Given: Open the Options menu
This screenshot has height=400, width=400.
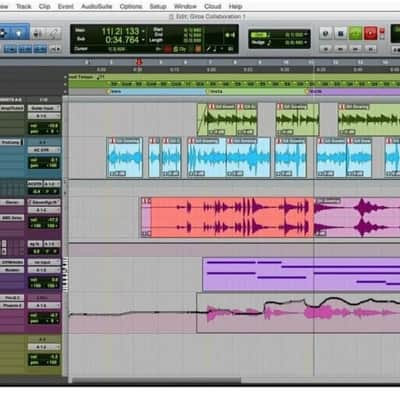Looking at the screenshot, I should tap(131, 6).
